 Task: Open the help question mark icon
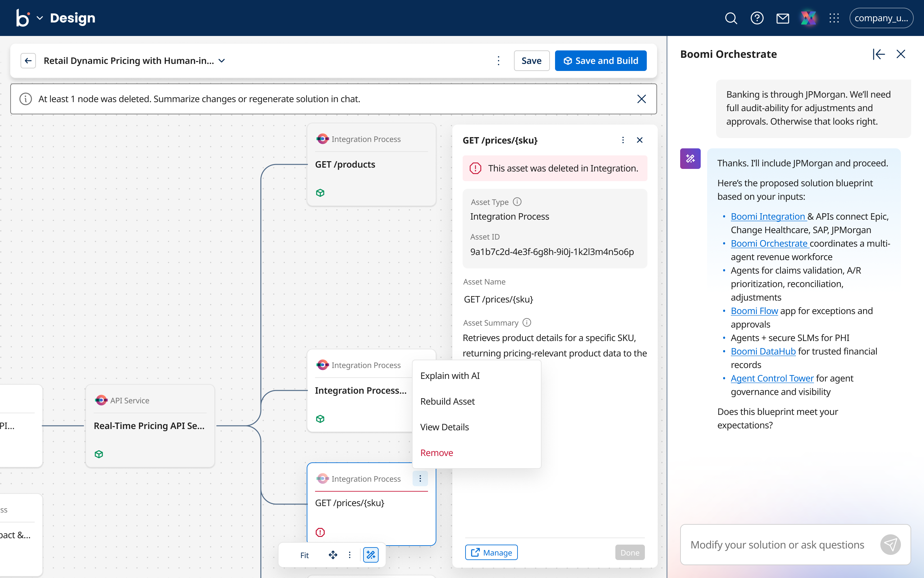[757, 18]
